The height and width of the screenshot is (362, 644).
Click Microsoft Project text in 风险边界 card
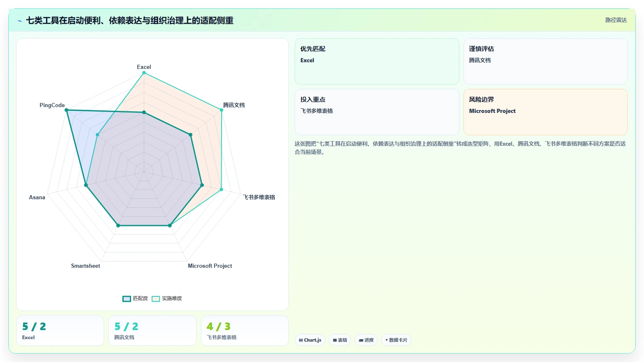click(x=492, y=111)
